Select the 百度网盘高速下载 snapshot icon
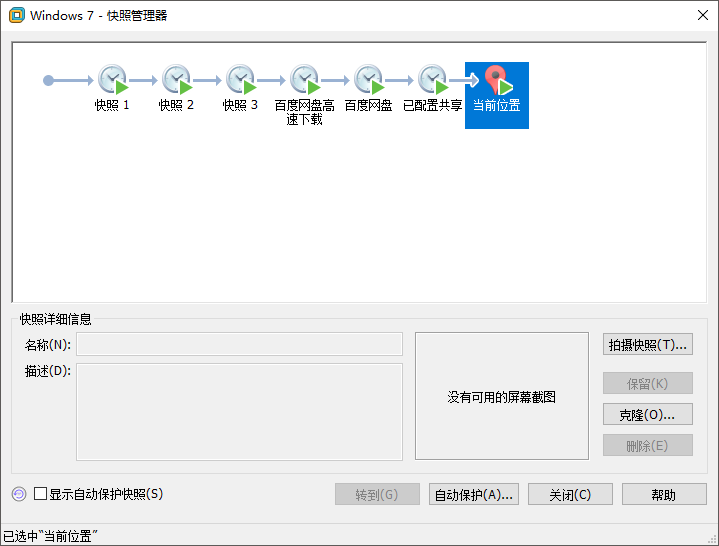The height and width of the screenshot is (546, 719). point(305,80)
